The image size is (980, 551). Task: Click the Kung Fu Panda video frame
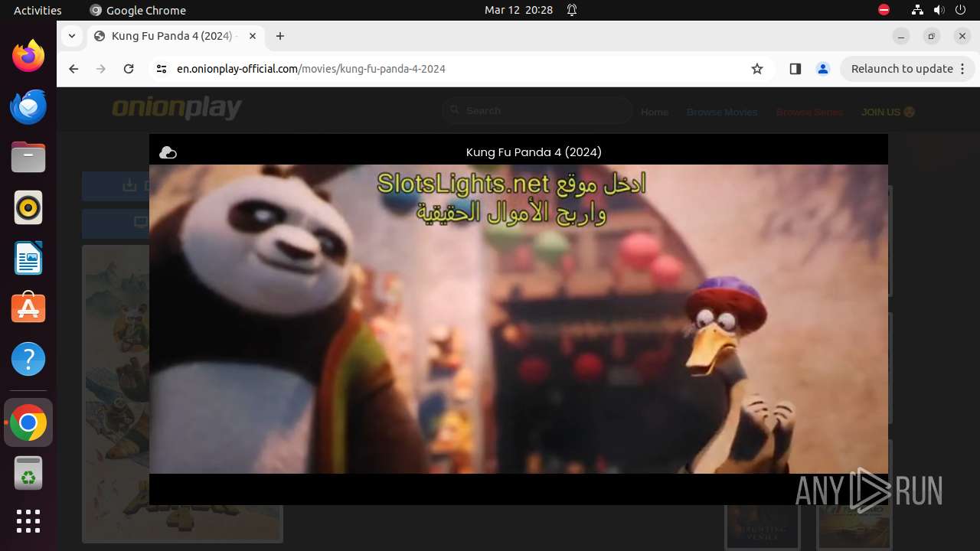pos(518,319)
